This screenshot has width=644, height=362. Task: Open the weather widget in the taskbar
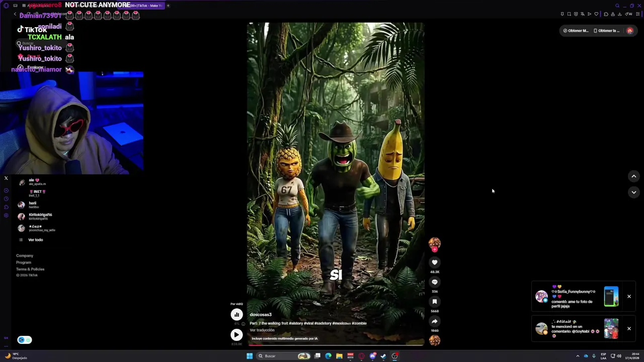(x=15, y=356)
